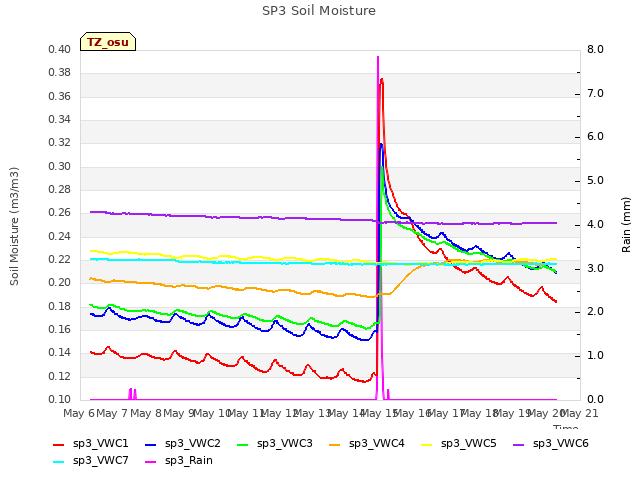Click the 4.0 right axis tick label
Screen dimensions: 640x480
pos(595,225)
